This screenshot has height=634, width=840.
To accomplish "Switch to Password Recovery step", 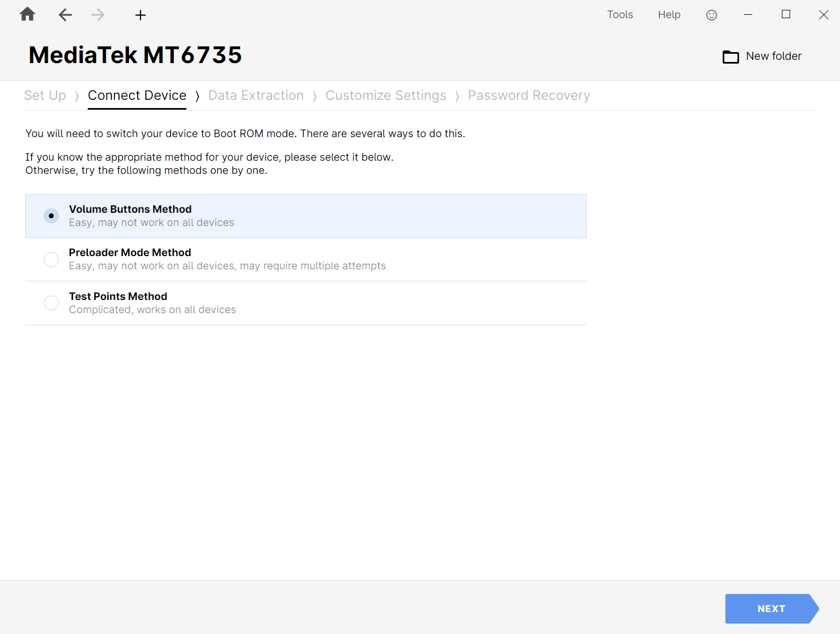I will point(529,95).
